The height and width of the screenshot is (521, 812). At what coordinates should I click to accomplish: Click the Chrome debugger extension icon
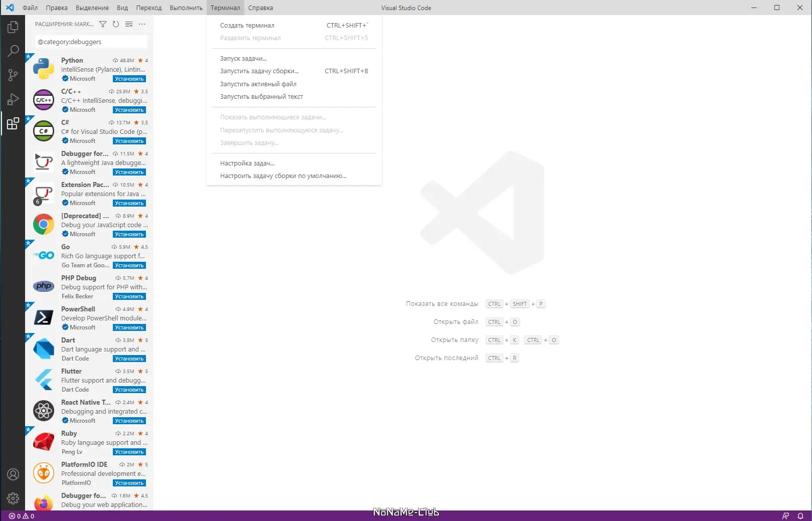click(44, 225)
